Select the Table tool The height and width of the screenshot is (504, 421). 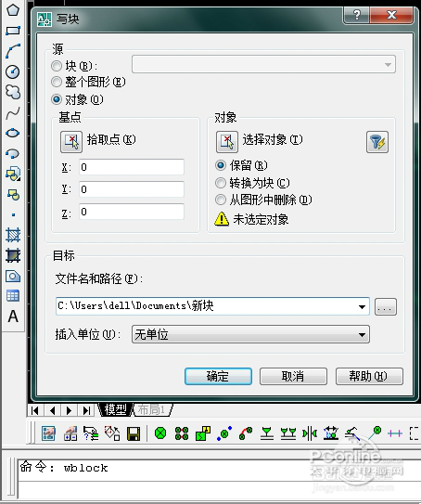(x=13, y=296)
